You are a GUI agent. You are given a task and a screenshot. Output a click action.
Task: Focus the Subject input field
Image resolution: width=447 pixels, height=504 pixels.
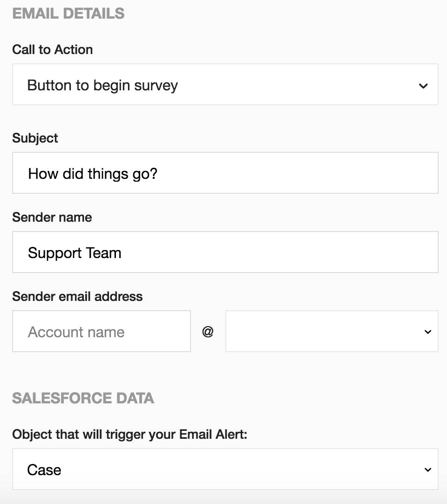pos(225,173)
